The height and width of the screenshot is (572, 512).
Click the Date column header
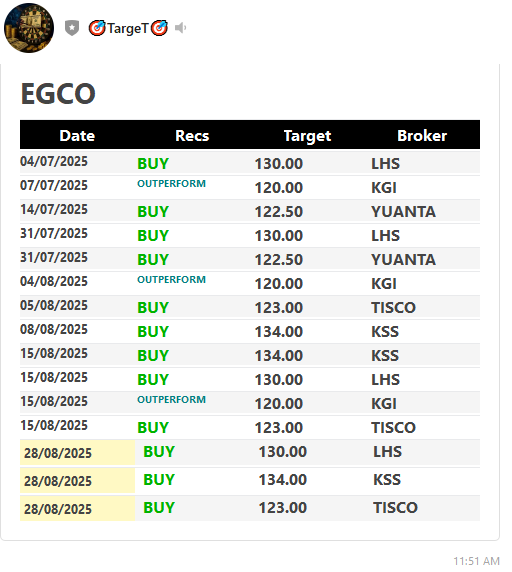(x=77, y=136)
